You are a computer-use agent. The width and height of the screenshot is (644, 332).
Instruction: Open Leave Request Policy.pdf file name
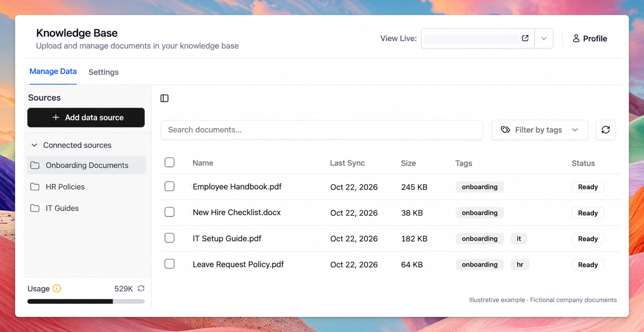click(238, 264)
